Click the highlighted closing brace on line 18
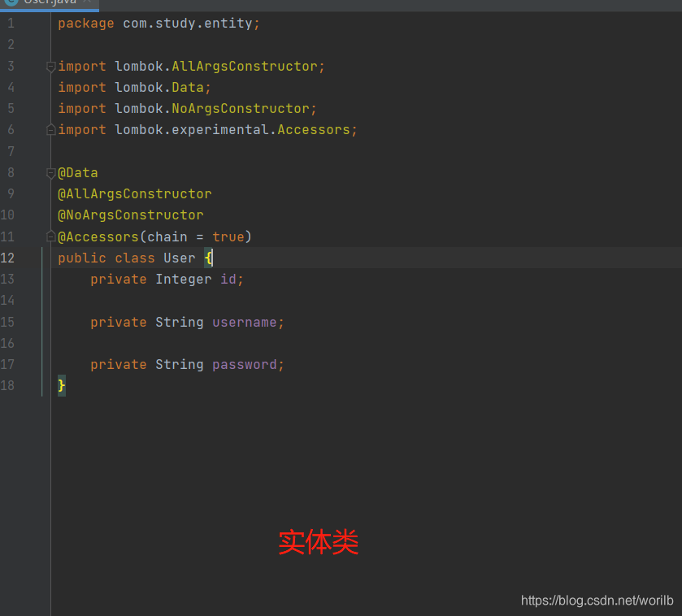The height and width of the screenshot is (616, 682). click(62, 385)
